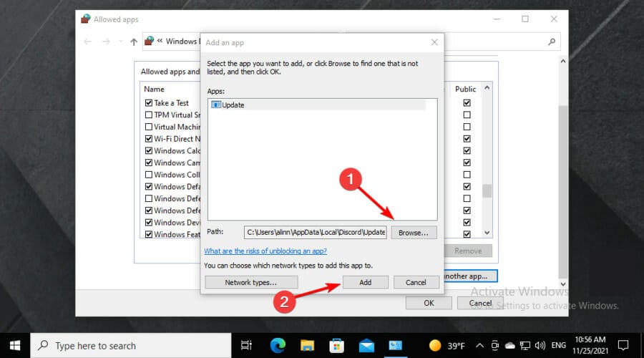Screen dimensions: 644x358
Task: Minimize the Allowed apps window
Action: pos(497,19)
